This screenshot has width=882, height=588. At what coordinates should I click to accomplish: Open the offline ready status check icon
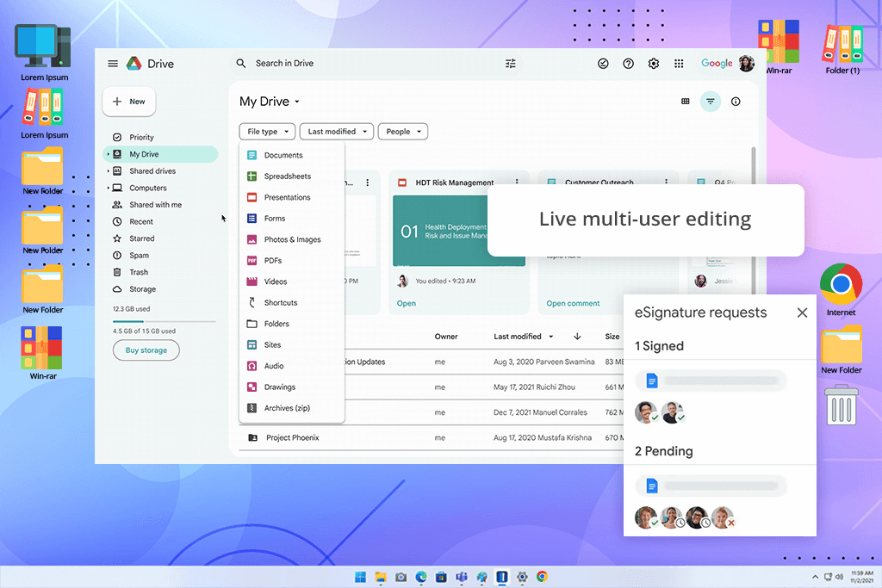tap(603, 64)
